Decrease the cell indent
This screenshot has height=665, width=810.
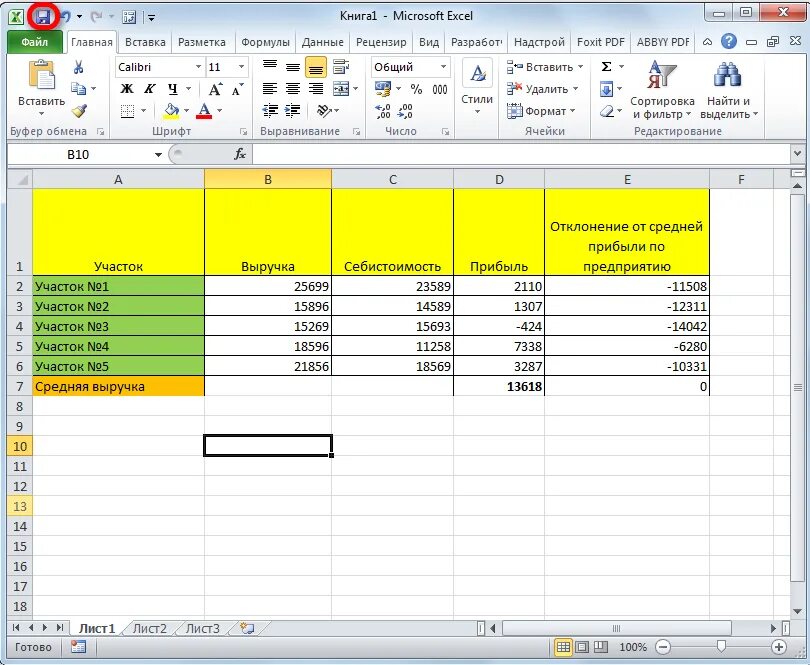[270, 111]
